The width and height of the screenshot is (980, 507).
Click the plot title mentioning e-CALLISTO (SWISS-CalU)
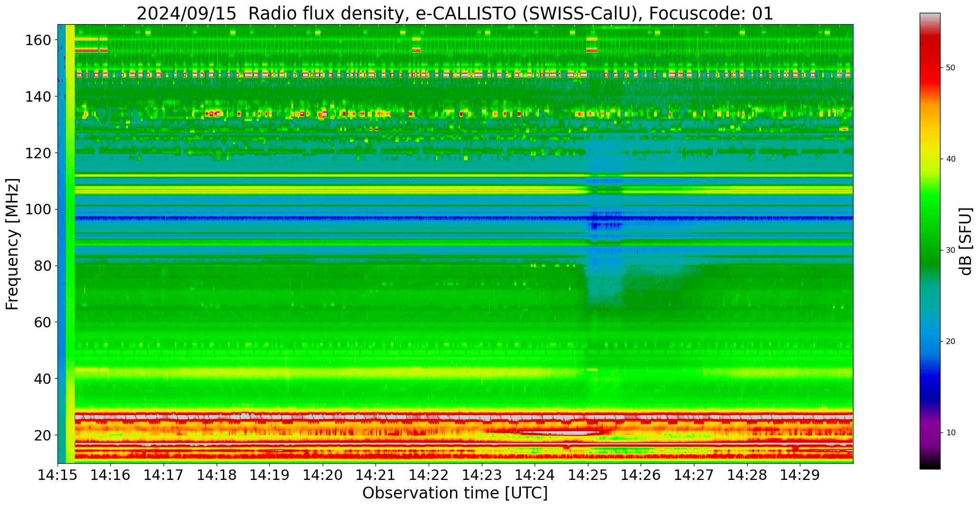tap(455, 13)
